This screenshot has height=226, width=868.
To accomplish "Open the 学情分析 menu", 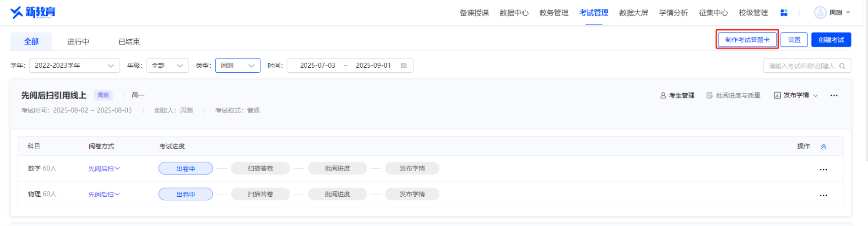I will coord(673,13).
